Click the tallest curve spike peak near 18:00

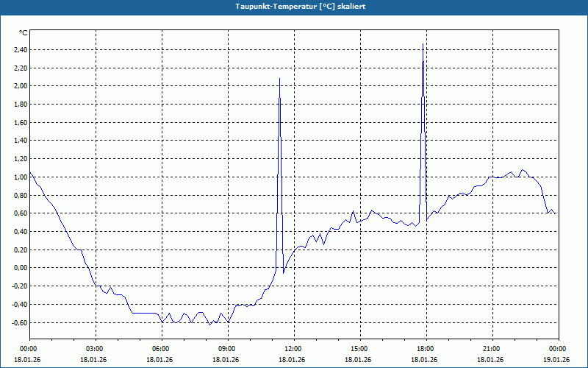tap(423, 44)
